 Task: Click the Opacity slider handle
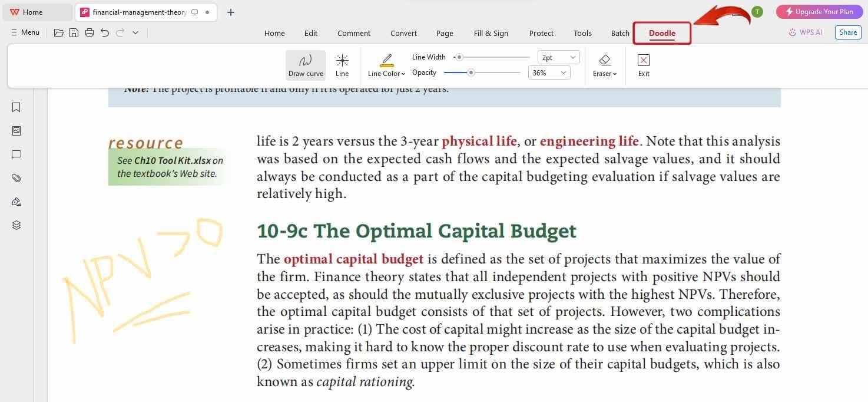click(471, 73)
